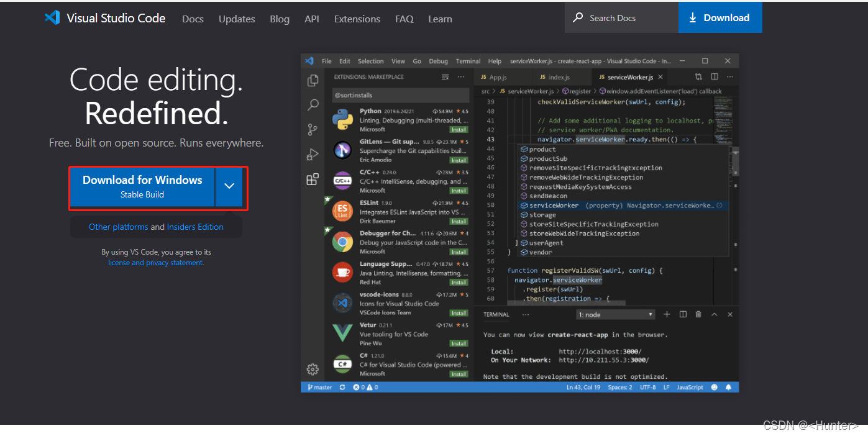Click 'Ln 43, Col 19' in the status bar
Image resolution: width=868 pixels, height=436 pixels.
pyautogui.click(x=583, y=387)
